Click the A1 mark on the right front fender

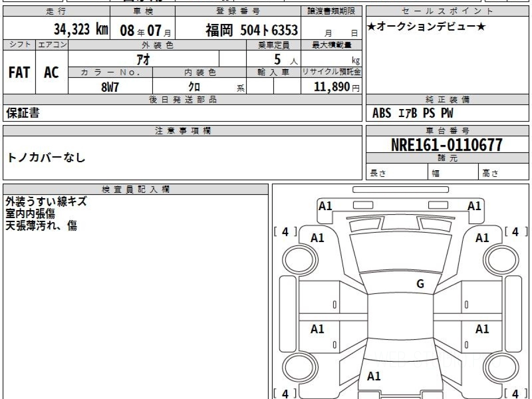pos(482,238)
